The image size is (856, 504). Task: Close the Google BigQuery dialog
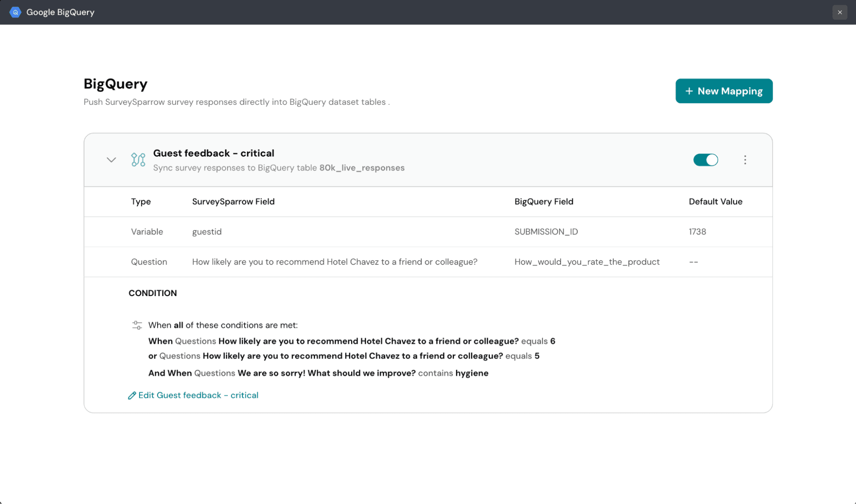point(839,12)
